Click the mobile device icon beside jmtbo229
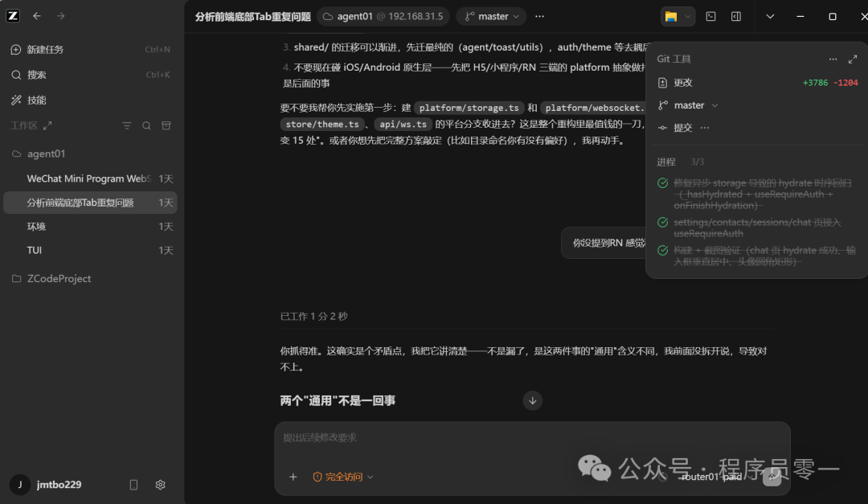Image resolution: width=868 pixels, height=504 pixels. point(133,485)
